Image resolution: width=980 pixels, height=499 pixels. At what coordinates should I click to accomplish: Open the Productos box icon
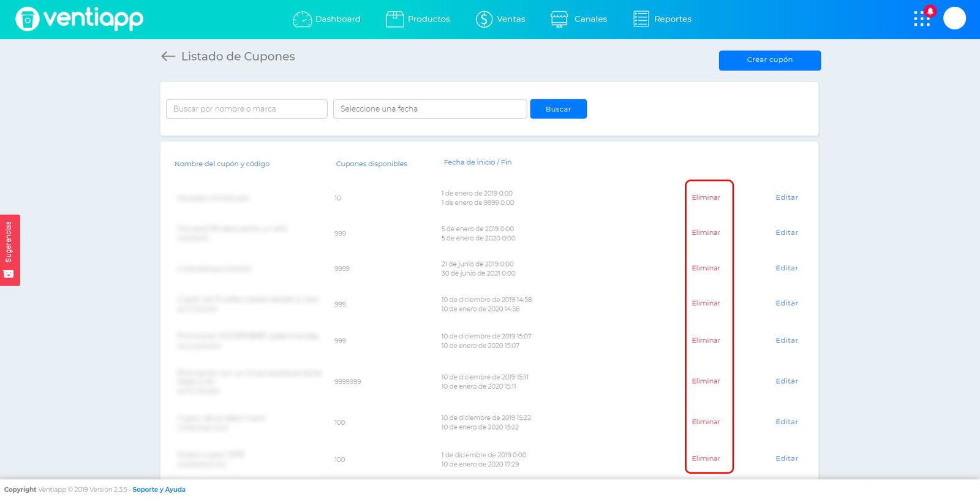(x=394, y=19)
